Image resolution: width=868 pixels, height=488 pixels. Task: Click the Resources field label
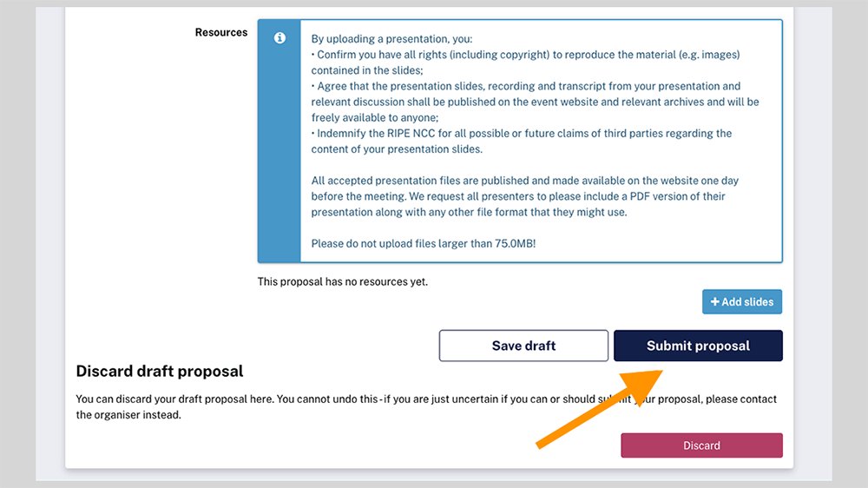coord(221,32)
